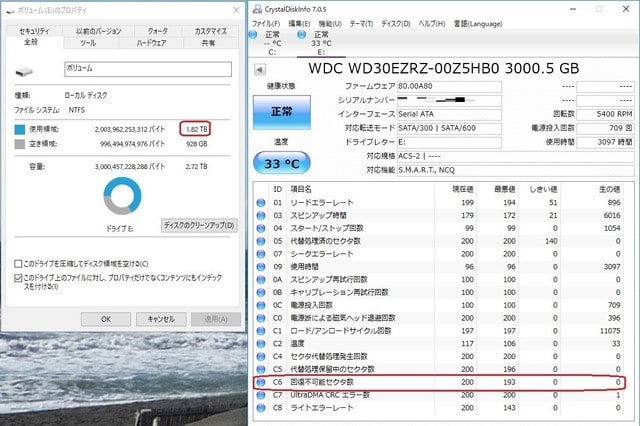
Task: Click the 電源投入回数 field showing 709 回
Action: coord(605,128)
